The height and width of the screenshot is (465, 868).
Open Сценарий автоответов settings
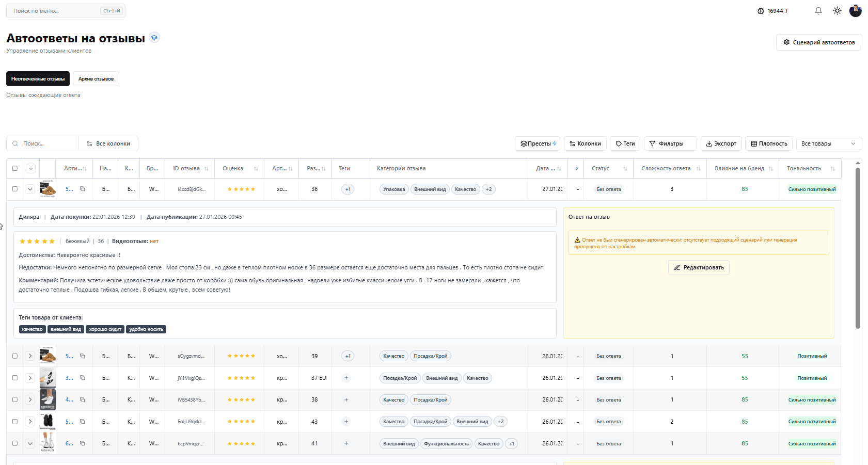(x=818, y=42)
